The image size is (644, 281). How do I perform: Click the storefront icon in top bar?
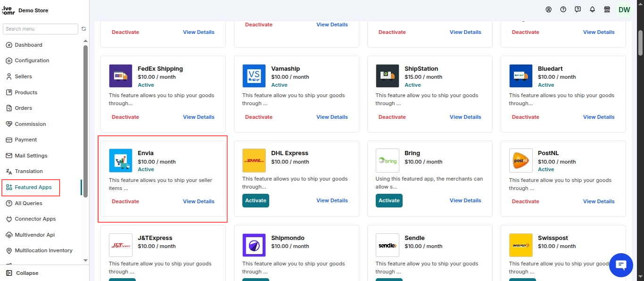(x=607, y=9)
